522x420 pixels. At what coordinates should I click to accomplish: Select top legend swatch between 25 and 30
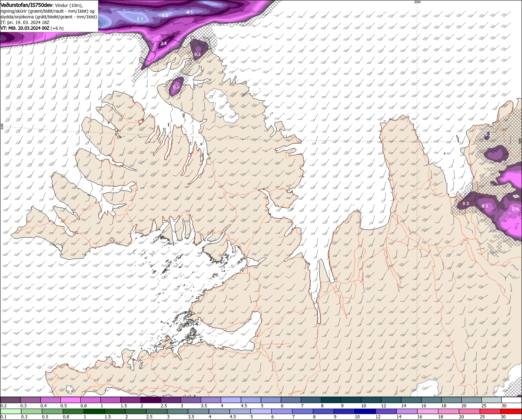[x=491, y=400]
